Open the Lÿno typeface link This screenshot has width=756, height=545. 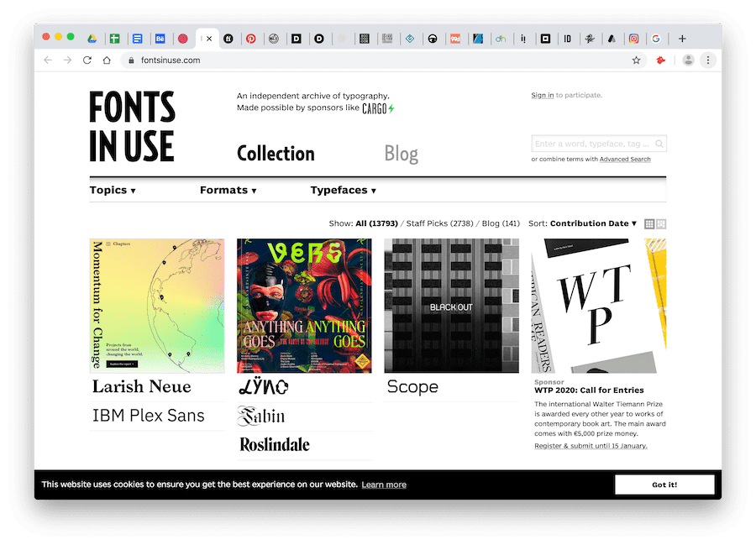point(264,387)
